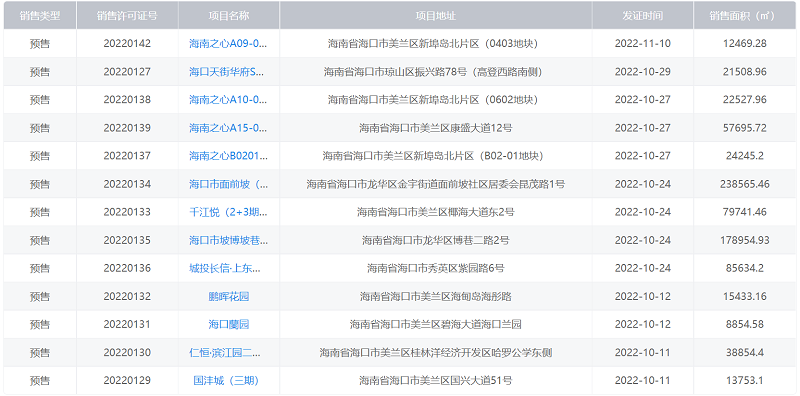Select permit number 20220138
This screenshot has width=800, height=396.
(127, 100)
